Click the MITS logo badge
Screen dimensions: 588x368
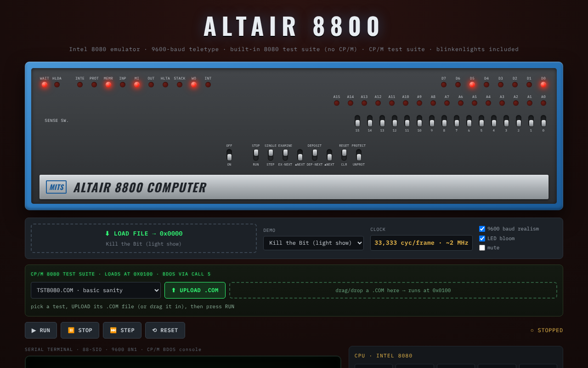[x=56, y=187]
